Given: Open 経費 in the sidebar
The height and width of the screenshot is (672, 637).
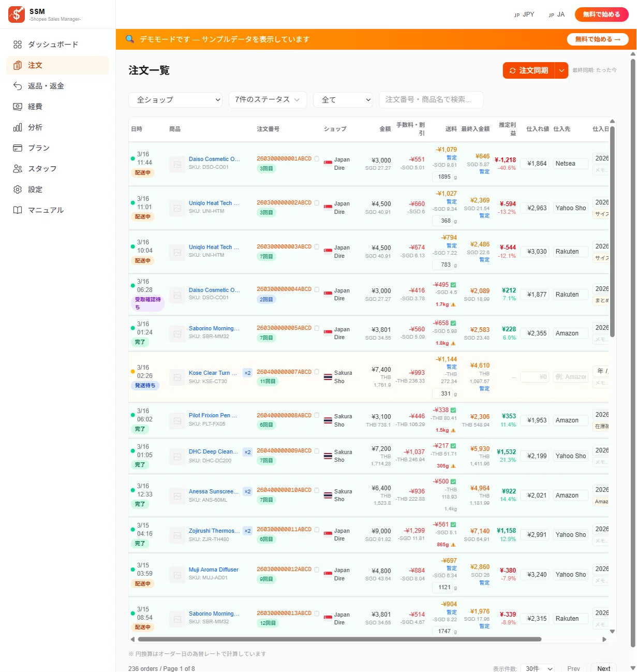Looking at the screenshot, I should pos(57,107).
